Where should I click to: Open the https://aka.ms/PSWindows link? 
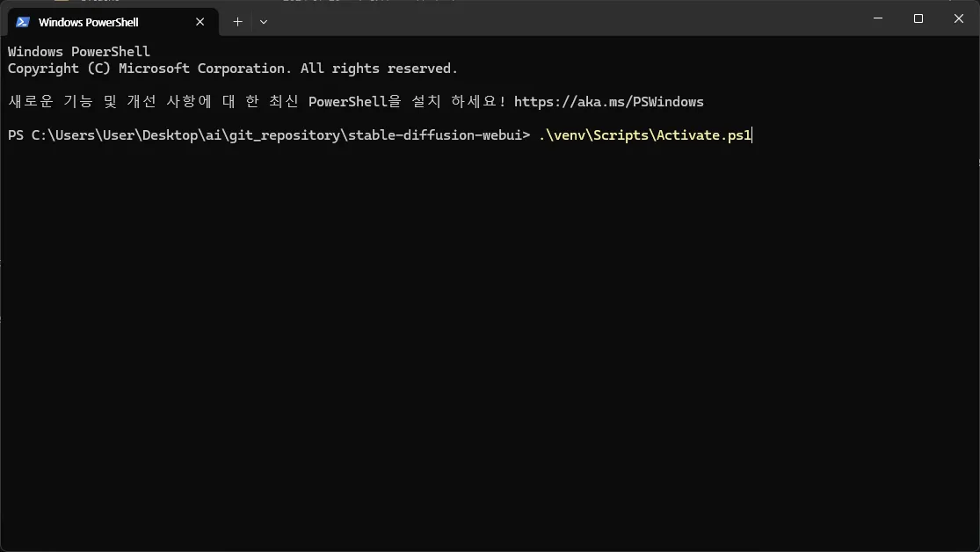coord(609,101)
